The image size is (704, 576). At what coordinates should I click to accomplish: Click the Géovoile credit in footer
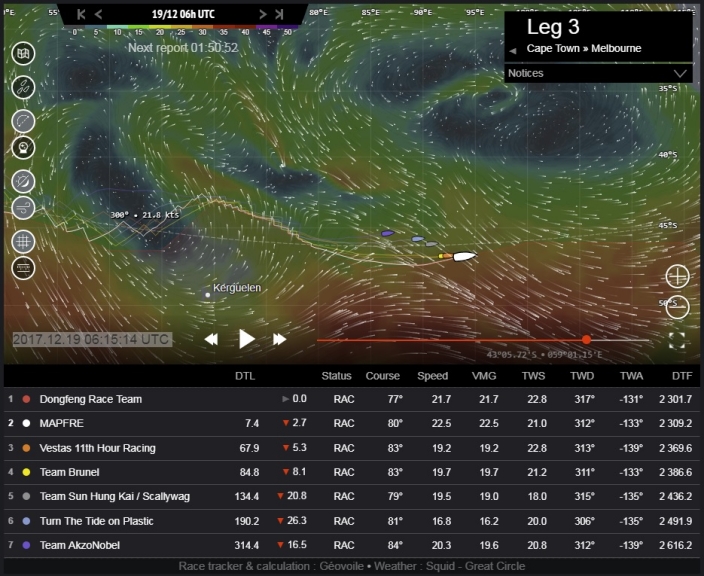pos(341,566)
